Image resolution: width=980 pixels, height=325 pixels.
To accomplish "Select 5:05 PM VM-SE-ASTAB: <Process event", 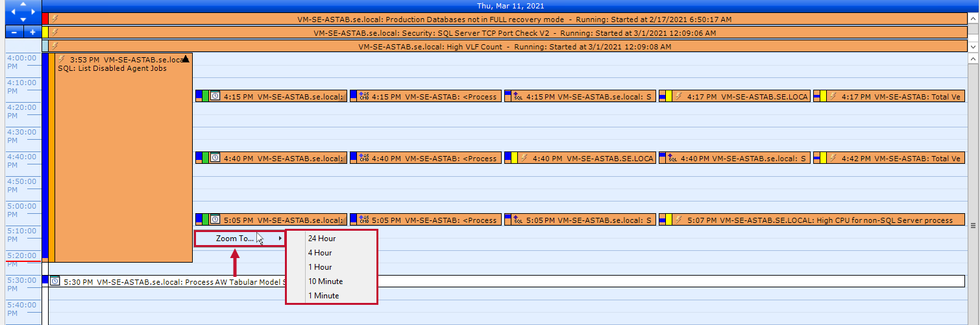I will pos(426,220).
